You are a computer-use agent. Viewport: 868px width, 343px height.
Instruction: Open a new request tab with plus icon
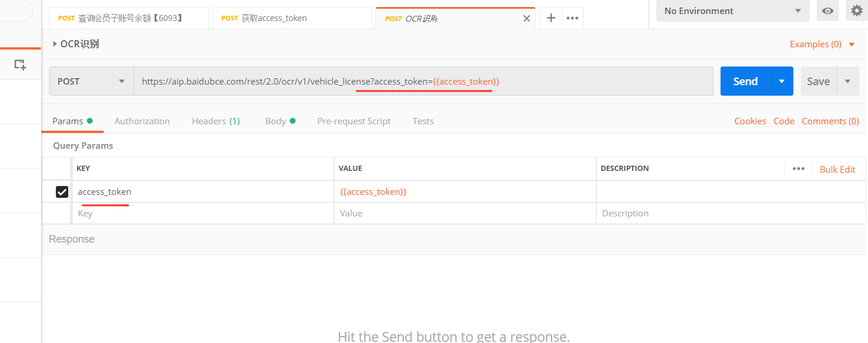(x=551, y=18)
